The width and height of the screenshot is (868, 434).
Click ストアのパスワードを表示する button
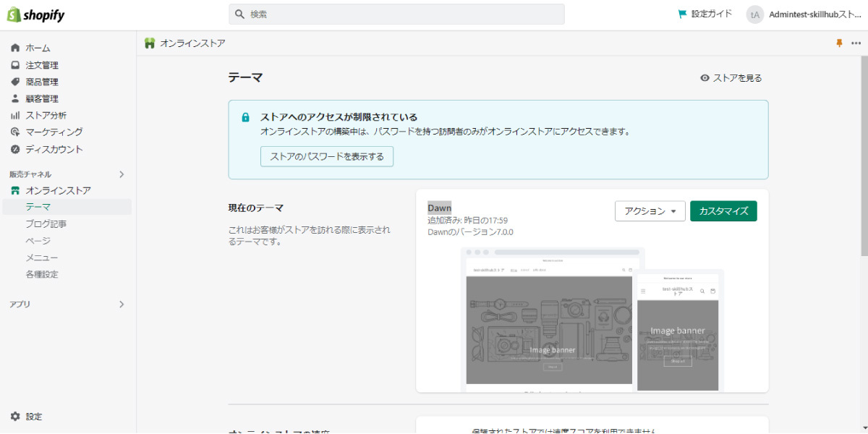327,156
